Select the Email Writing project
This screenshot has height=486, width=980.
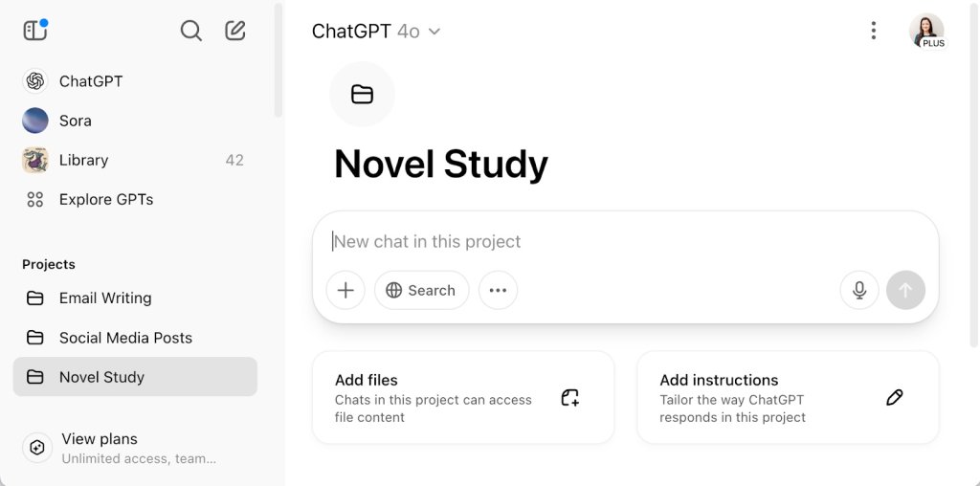coord(104,298)
